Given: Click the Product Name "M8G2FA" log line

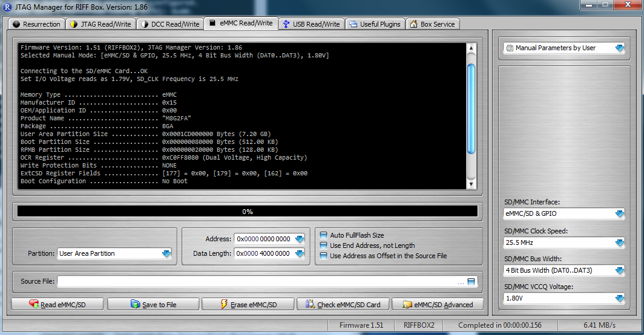Looking at the screenshot, I should (105, 119).
